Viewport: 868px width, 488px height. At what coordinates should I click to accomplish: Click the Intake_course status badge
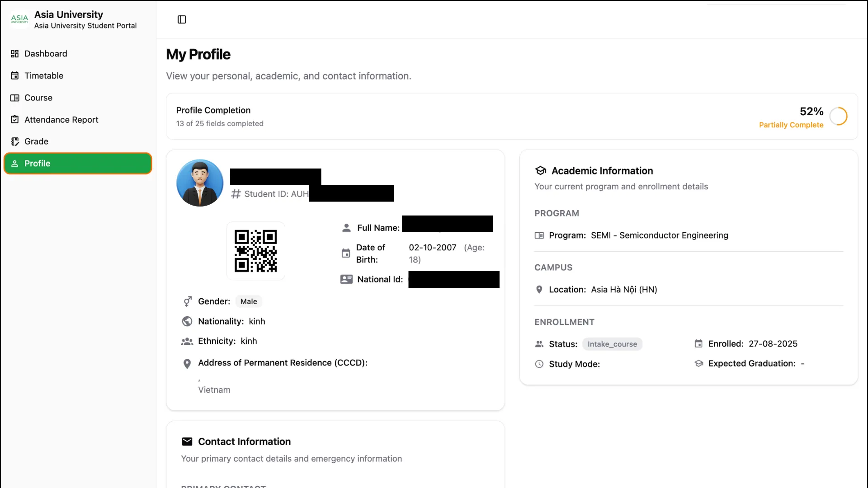[612, 344]
